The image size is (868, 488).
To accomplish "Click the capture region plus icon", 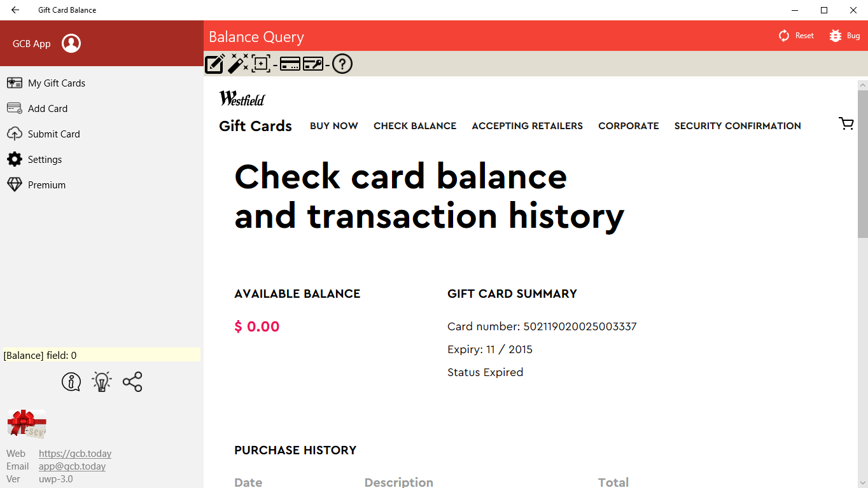I will [x=261, y=64].
